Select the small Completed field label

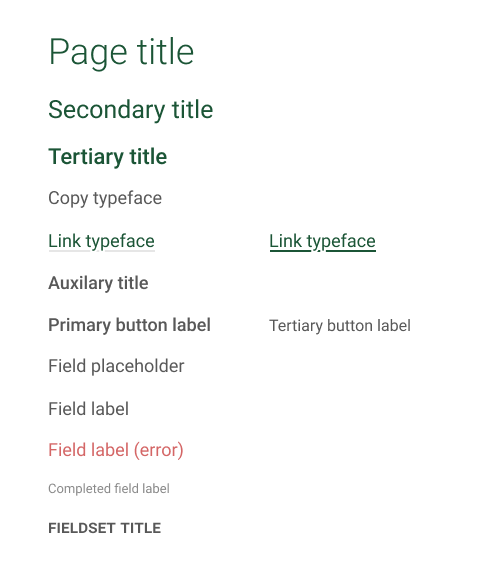[109, 489]
